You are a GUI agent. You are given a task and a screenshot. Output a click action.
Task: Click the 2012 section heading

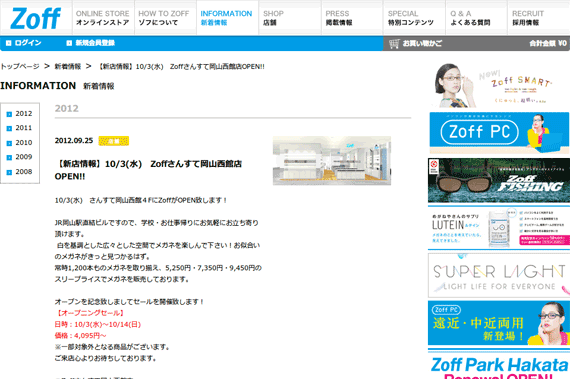click(x=67, y=108)
